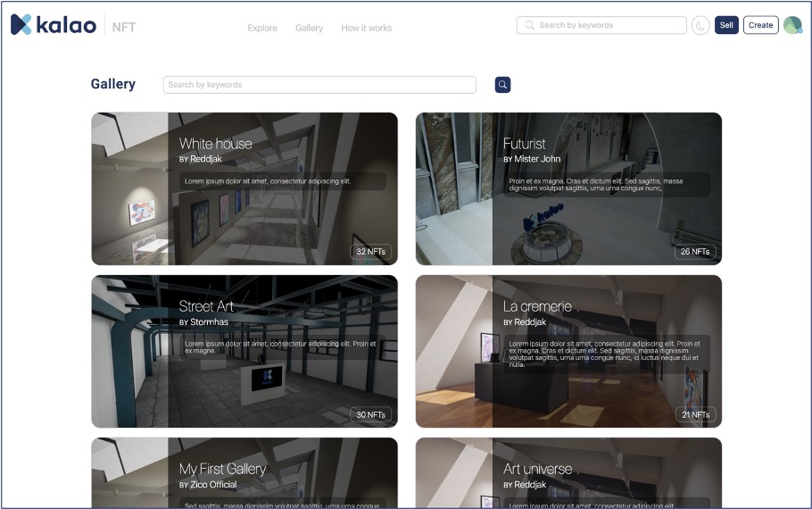Click the Street Art description text
The image size is (812, 509).
pyautogui.click(x=280, y=347)
